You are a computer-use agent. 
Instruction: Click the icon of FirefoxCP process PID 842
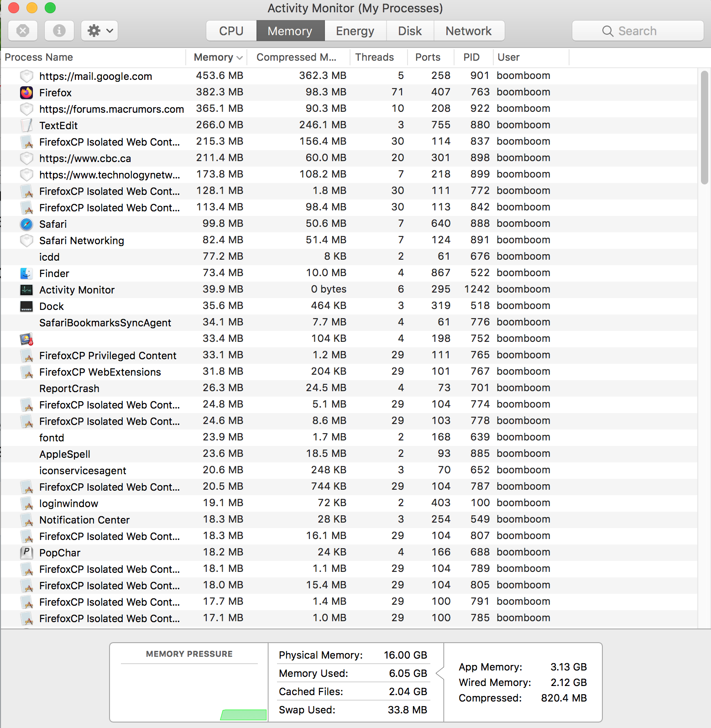27,208
